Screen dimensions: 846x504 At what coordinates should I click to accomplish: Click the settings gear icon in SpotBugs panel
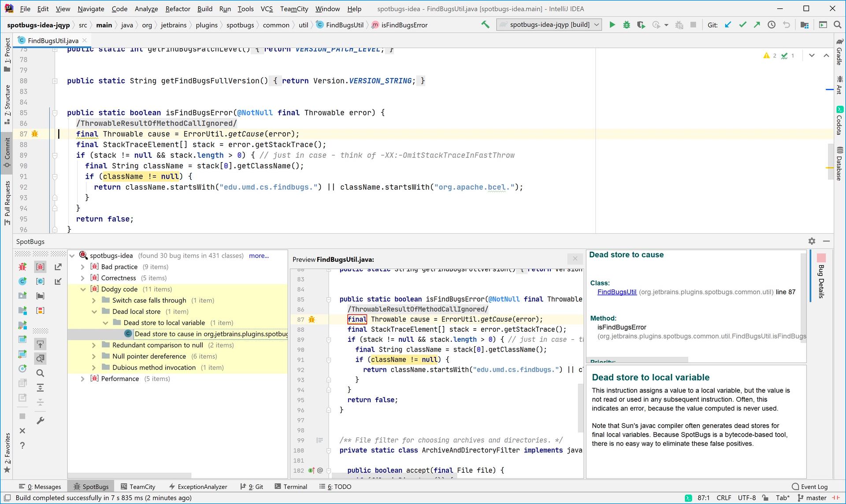tap(812, 240)
